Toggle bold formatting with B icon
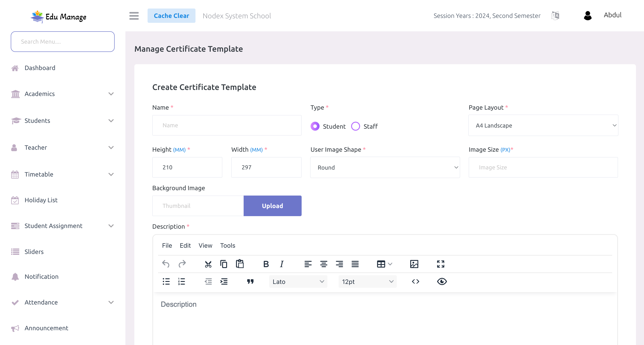This screenshot has width=644, height=345. tap(266, 265)
